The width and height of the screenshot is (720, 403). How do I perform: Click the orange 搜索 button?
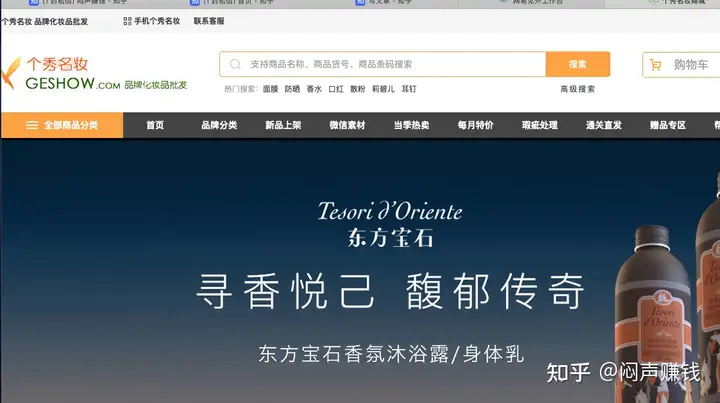pos(578,64)
